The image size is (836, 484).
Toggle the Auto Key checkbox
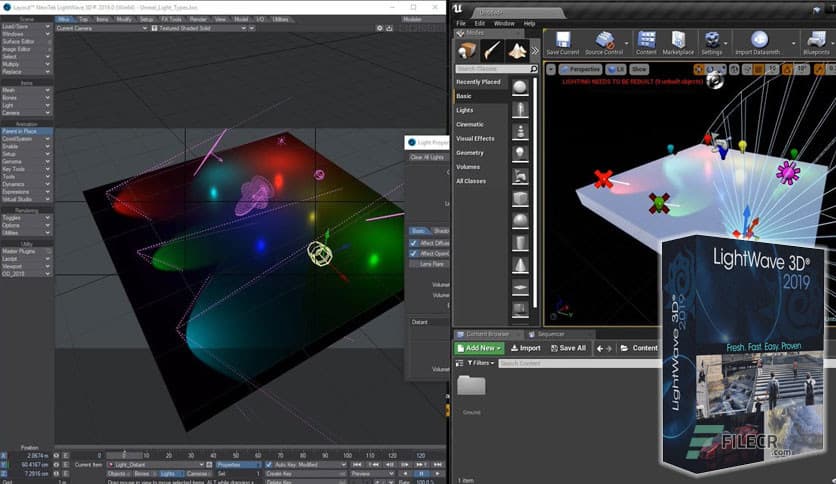269,465
